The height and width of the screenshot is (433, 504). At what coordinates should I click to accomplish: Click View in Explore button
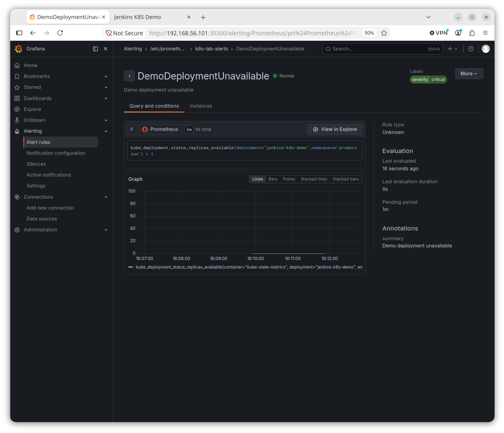pyautogui.click(x=335, y=129)
